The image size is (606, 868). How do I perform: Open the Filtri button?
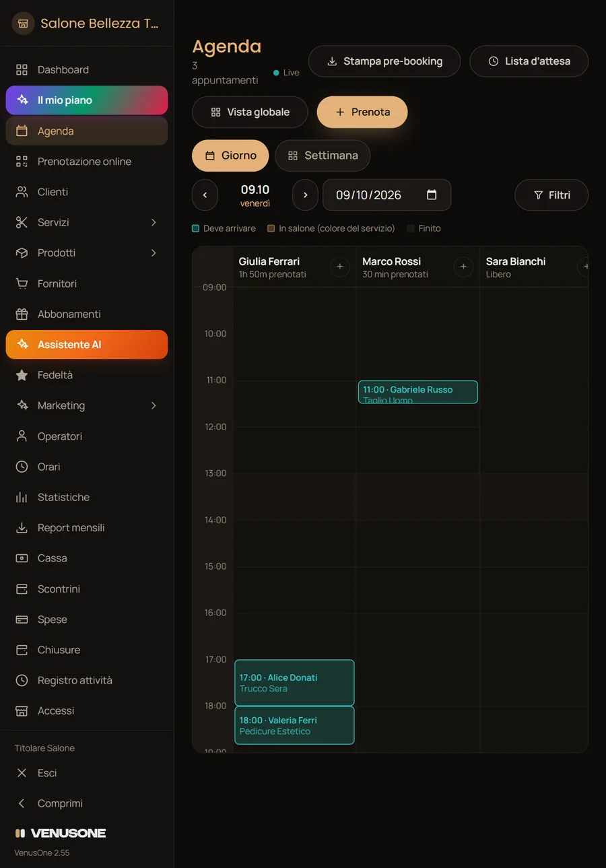point(551,195)
